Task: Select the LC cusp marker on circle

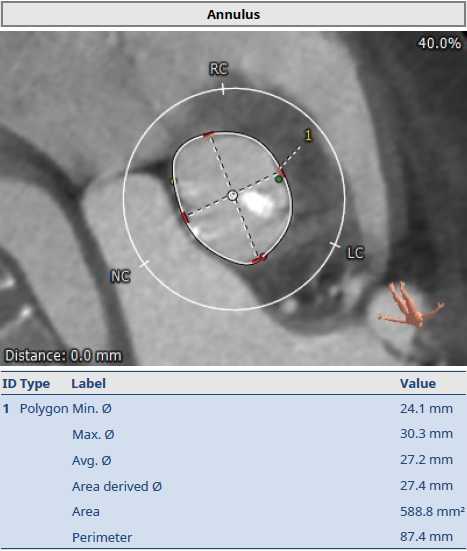Action: point(335,245)
